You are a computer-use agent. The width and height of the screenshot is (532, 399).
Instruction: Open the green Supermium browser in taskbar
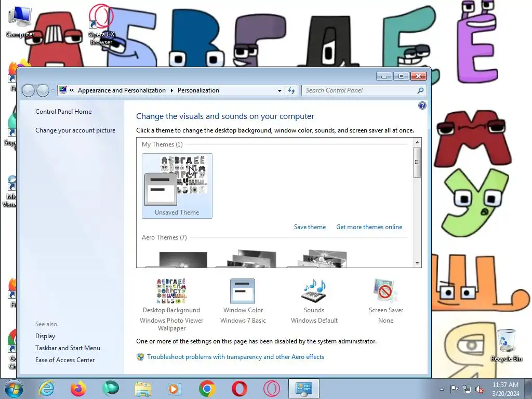point(111,389)
